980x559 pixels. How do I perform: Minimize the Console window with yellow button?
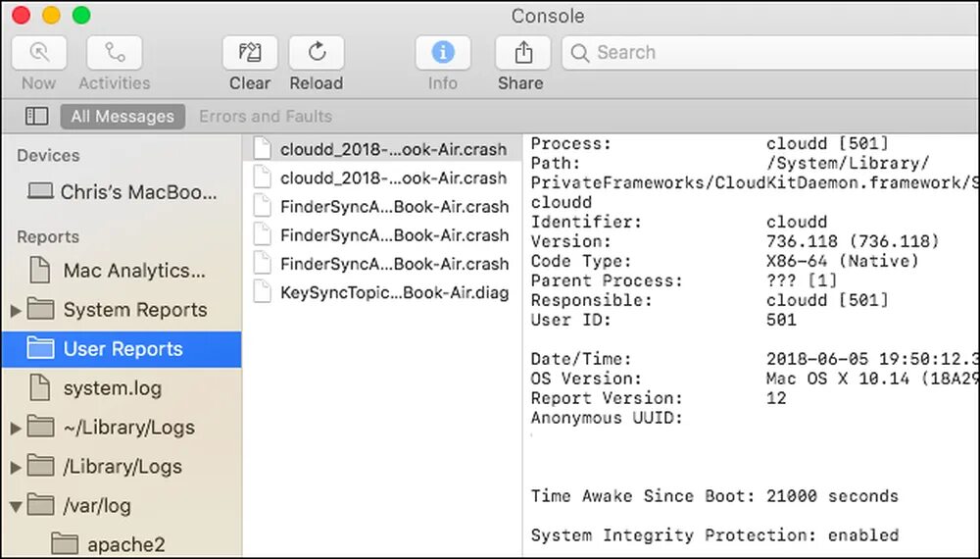point(51,15)
